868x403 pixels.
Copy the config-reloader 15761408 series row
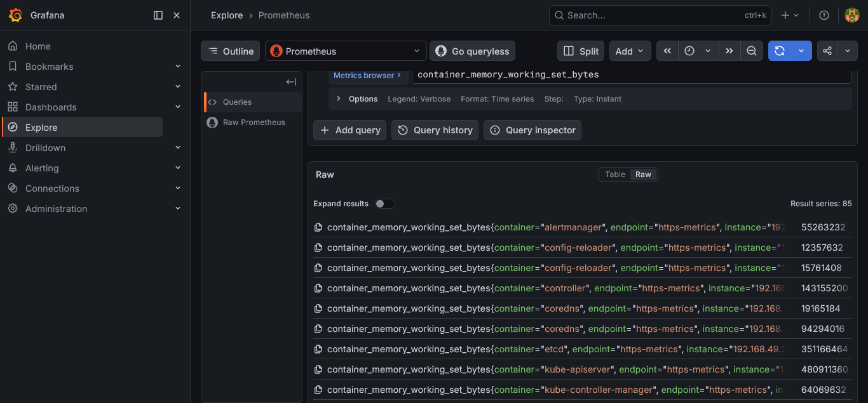pyautogui.click(x=319, y=268)
